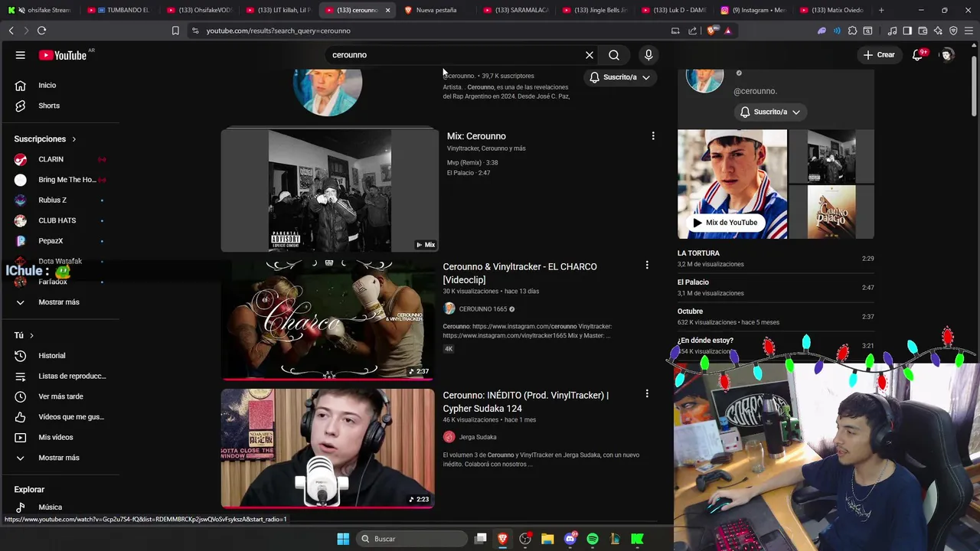
Task: Expand the Suscripciones section arrow
Action: (x=74, y=139)
